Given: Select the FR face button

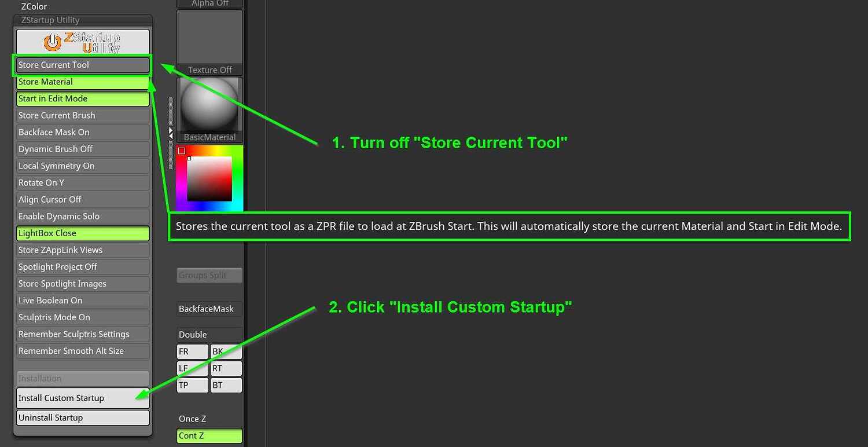Looking at the screenshot, I should click(192, 351).
